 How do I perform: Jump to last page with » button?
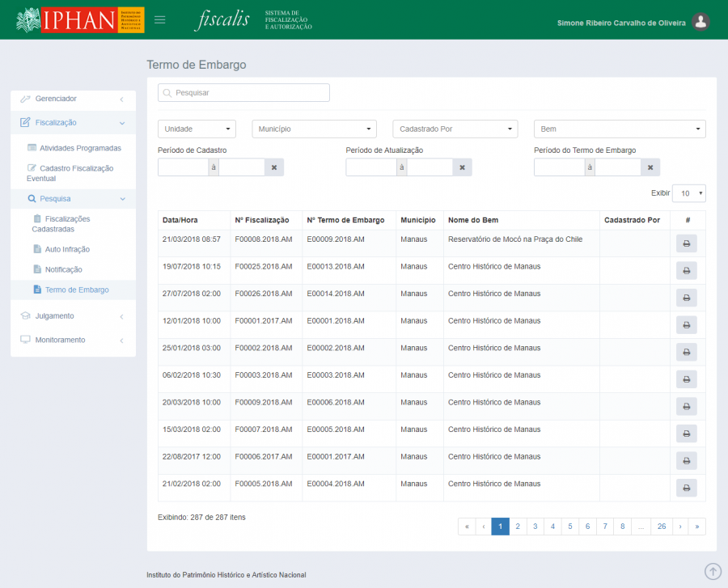[696, 527]
